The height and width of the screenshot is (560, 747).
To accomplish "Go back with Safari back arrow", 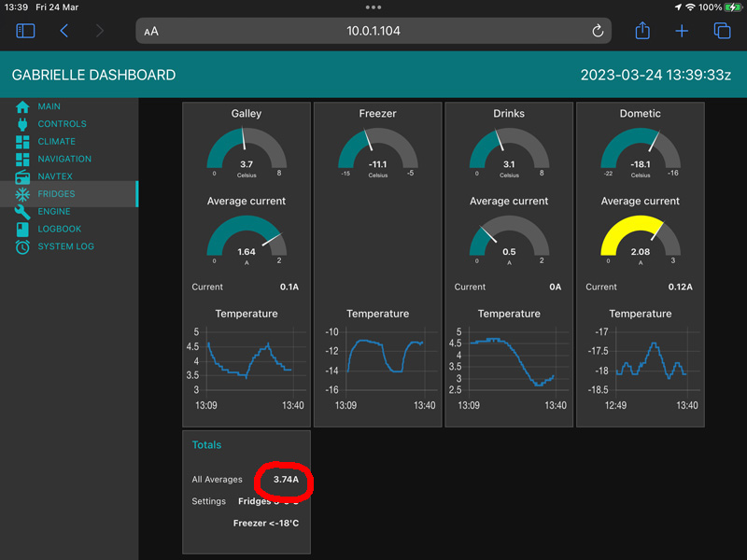I will (x=63, y=31).
